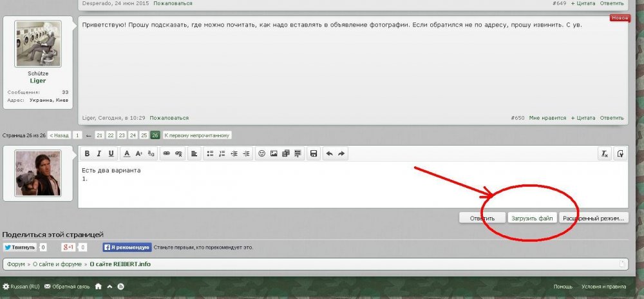The image size is (644, 299).
Task: Open the smilies picker
Action: [261, 153]
